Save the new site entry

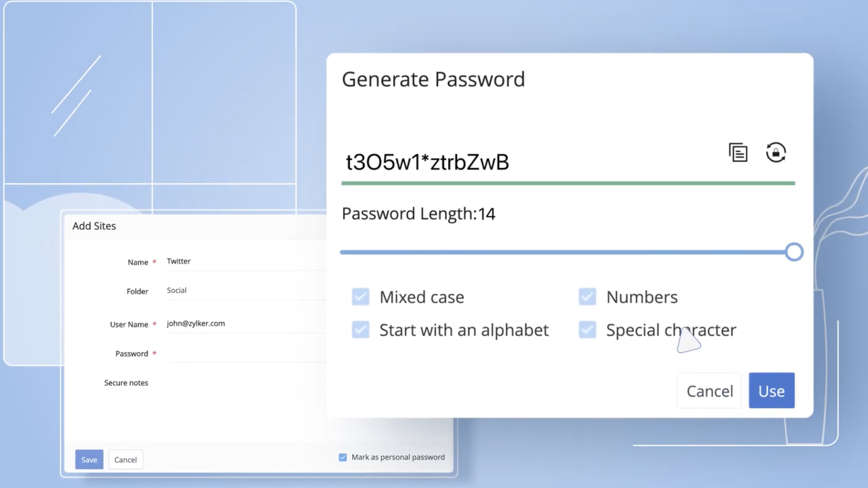point(89,460)
